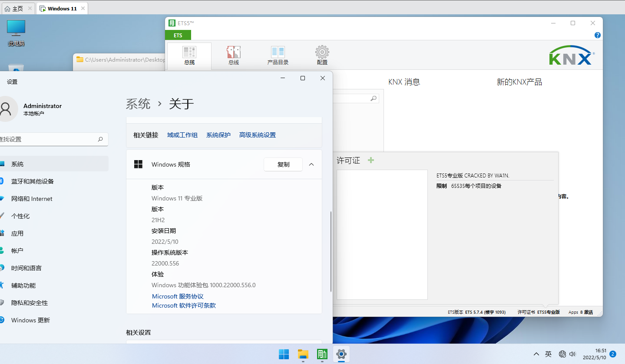Image resolution: width=625 pixels, height=364 pixels.
Task: Copy Windows specifications with the 复制 button
Action: click(283, 164)
